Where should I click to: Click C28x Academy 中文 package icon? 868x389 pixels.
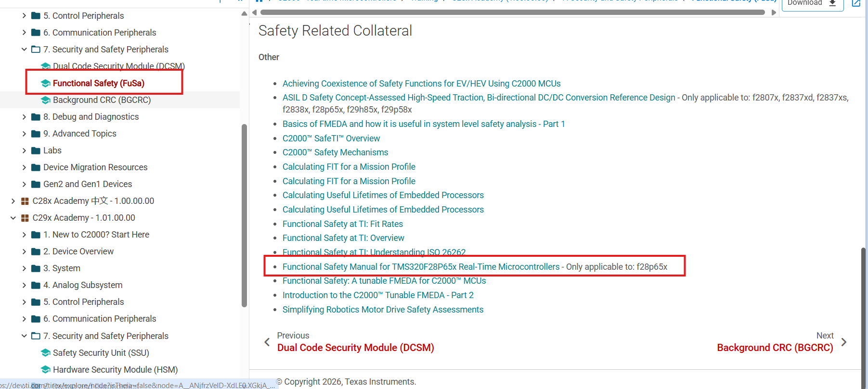(x=25, y=201)
